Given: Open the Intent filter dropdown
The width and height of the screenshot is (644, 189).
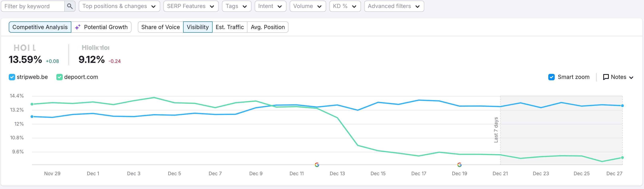Looking at the screenshot, I should 270,6.
